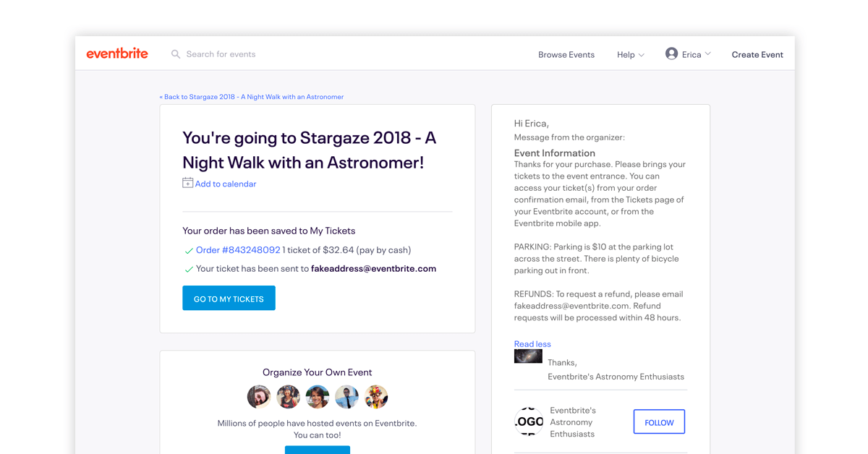
Task: Collapse message with Read less
Action: coord(532,344)
